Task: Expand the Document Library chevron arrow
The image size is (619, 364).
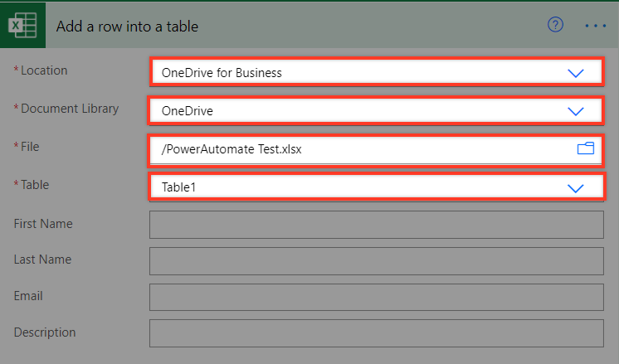Action: tap(576, 110)
